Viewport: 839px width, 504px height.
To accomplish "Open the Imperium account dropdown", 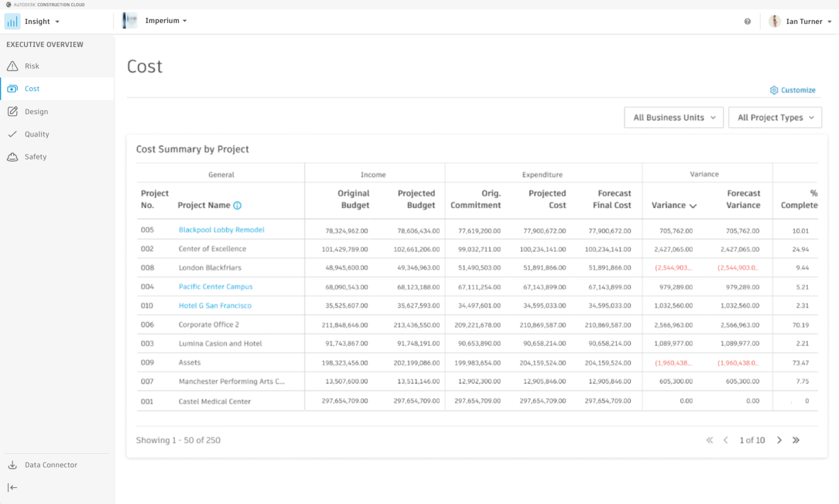I will pos(166,21).
